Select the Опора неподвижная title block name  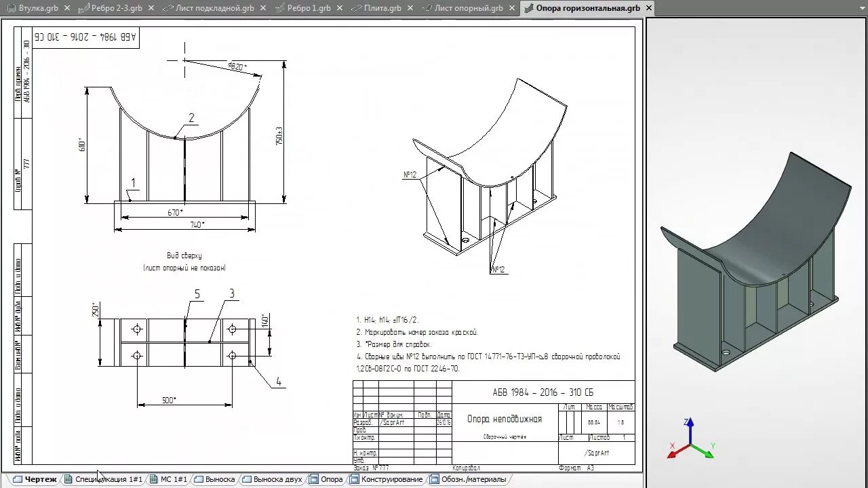coord(505,419)
